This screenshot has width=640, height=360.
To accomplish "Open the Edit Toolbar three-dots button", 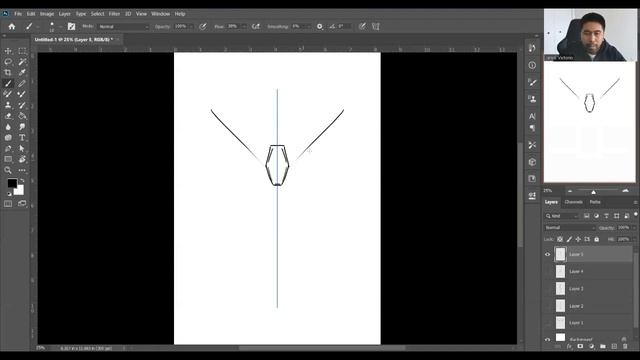I will [x=22, y=170].
